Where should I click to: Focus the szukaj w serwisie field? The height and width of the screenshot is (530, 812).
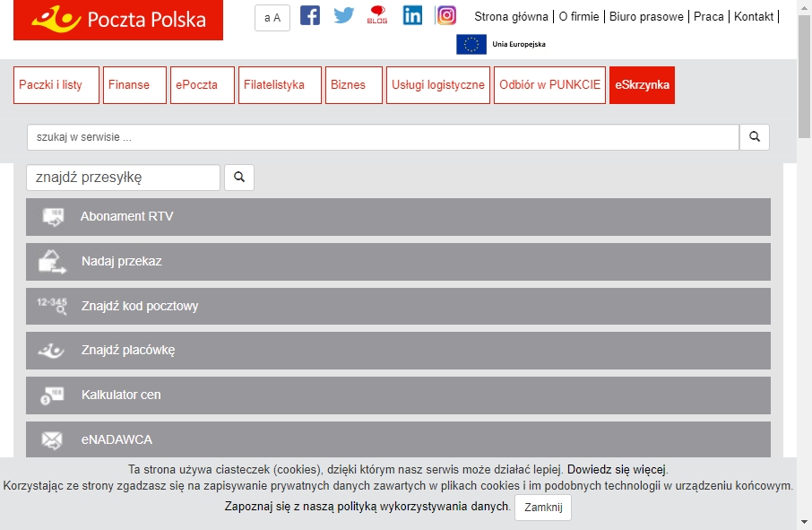(383, 137)
